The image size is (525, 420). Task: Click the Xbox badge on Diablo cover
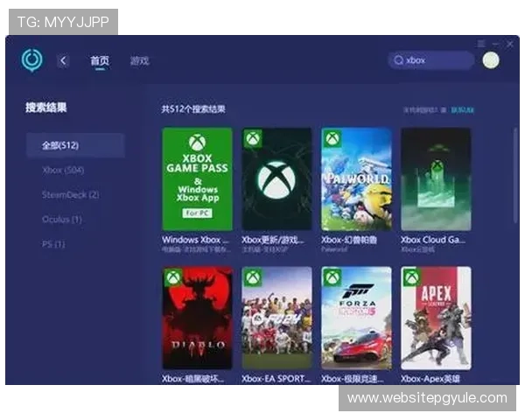point(173,277)
